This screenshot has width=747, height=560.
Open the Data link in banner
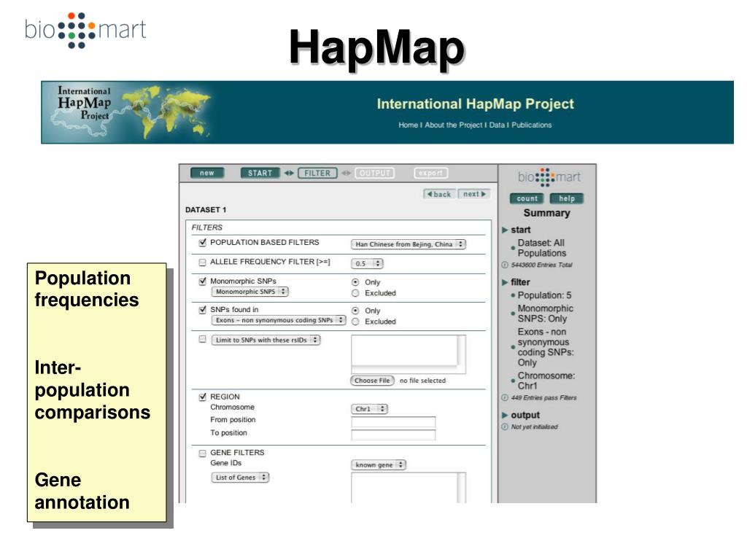click(x=497, y=125)
